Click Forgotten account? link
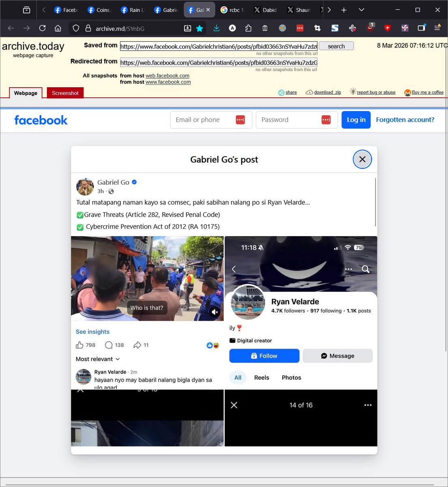Screen dimensions: 448x487 (405, 120)
